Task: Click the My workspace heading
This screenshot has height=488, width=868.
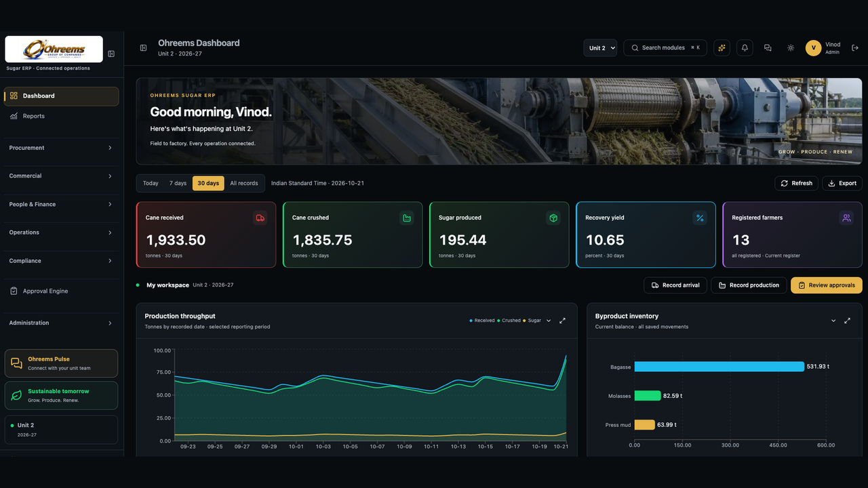Action: [x=167, y=285]
